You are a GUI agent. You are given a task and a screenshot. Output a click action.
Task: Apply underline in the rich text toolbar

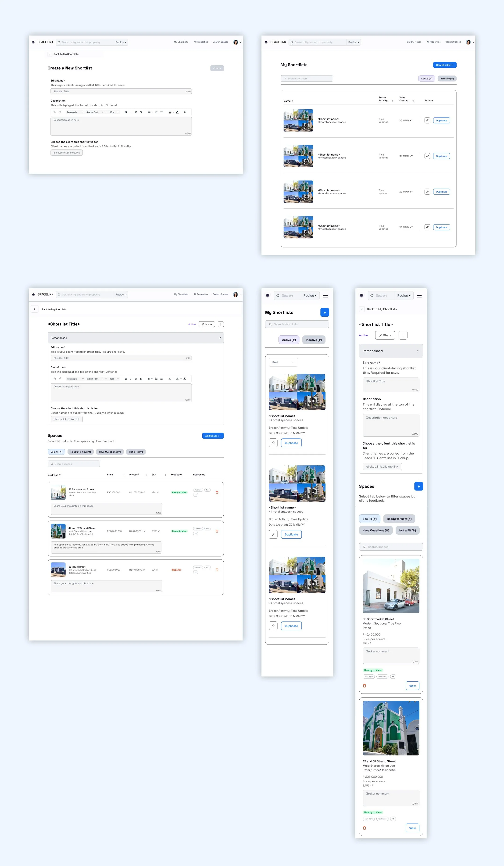pos(135,112)
